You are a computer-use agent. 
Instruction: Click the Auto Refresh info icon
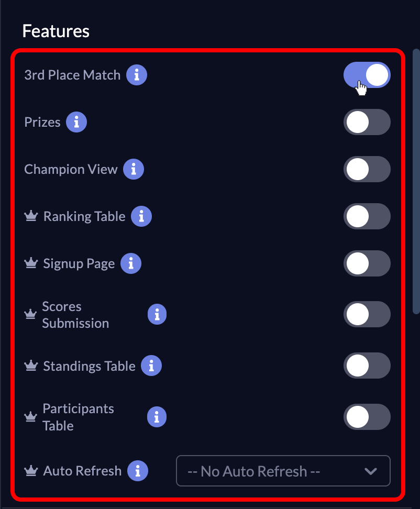[x=138, y=471]
